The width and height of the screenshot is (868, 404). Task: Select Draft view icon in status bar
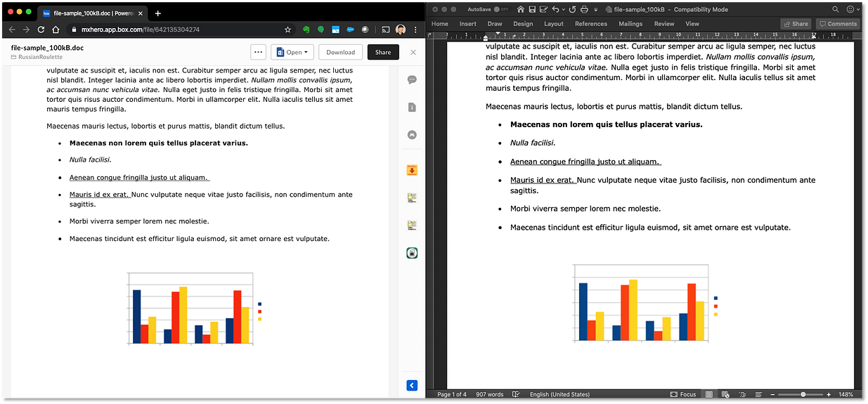[758, 395]
